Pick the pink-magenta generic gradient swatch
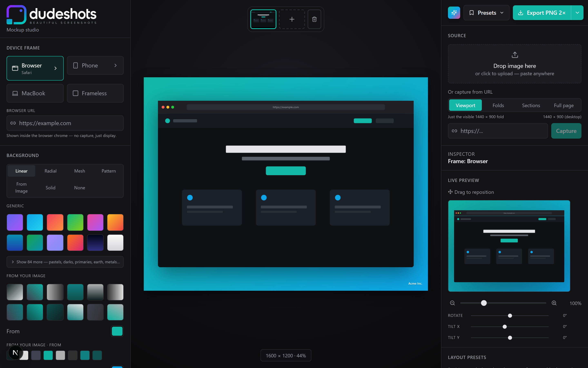The image size is (588, 368). pyautogui.click(x=95, y=222)
